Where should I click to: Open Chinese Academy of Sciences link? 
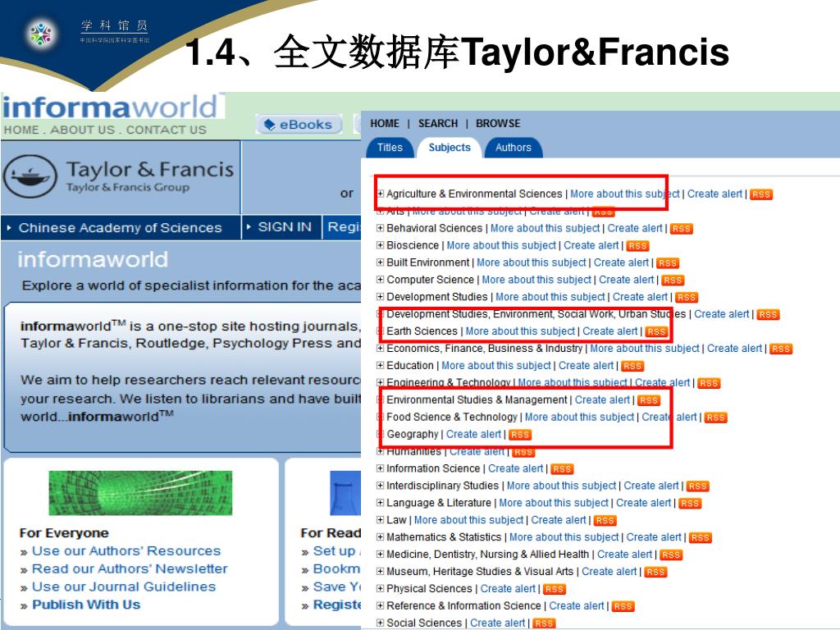[x=120, y=228]
